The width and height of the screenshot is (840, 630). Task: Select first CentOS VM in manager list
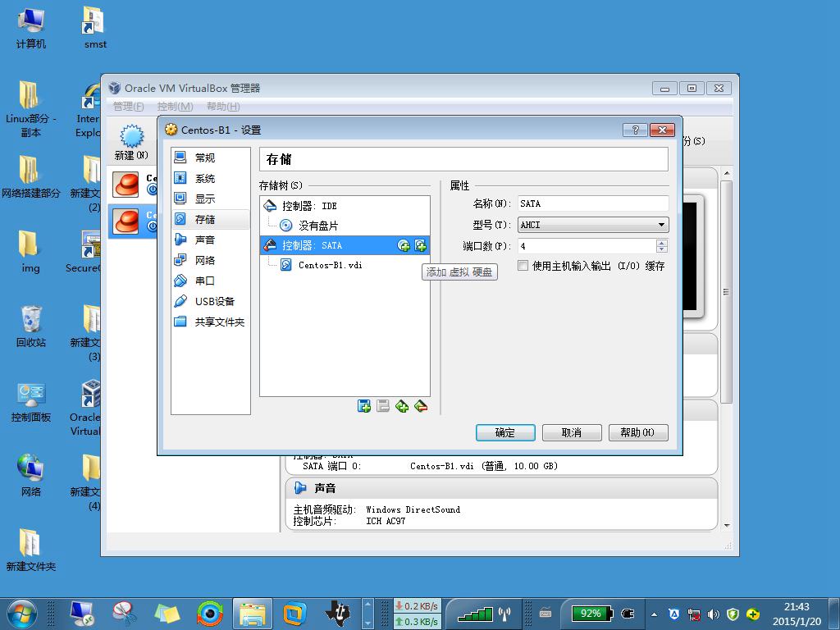(x=133, y=185)
